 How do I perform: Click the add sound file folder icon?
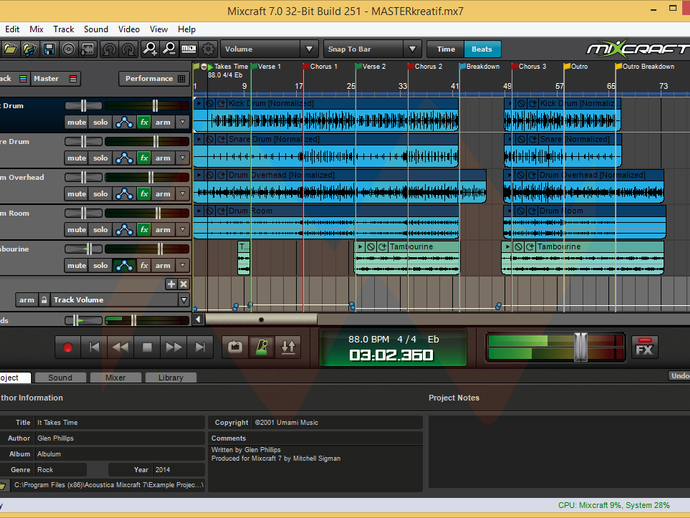29,49
